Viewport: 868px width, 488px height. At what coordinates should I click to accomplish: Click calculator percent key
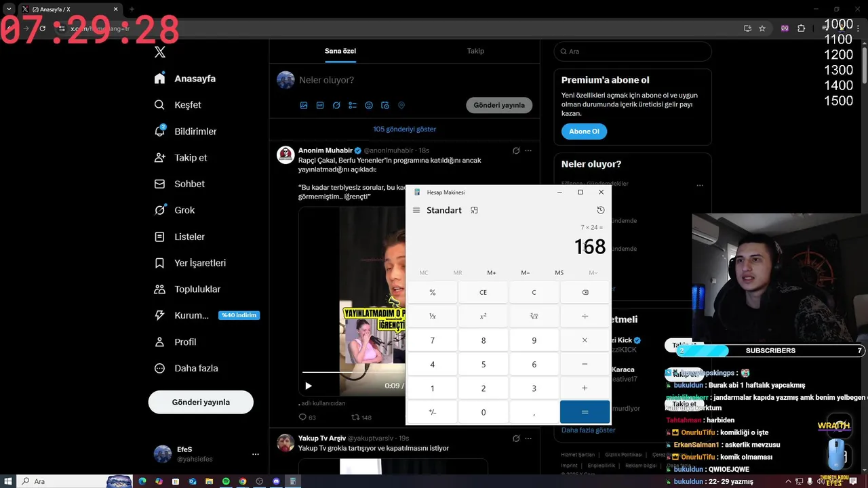pyautogui.click(x=432, y=292)
